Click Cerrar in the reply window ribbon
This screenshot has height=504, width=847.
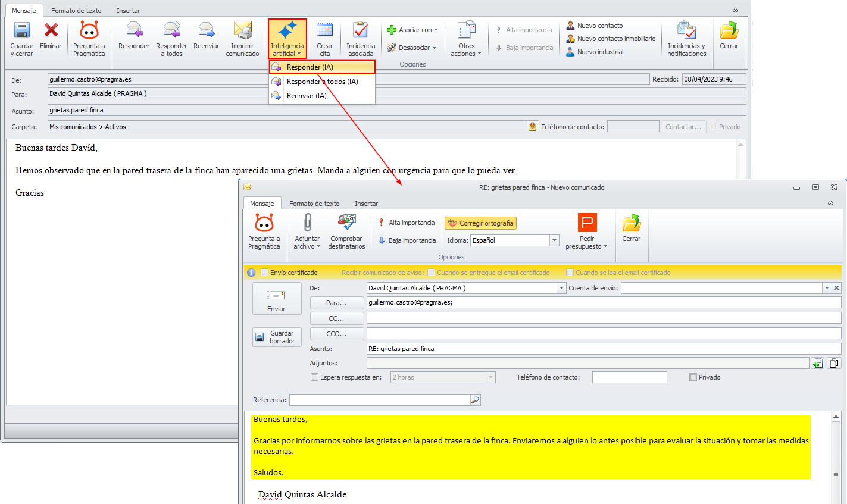631,228
